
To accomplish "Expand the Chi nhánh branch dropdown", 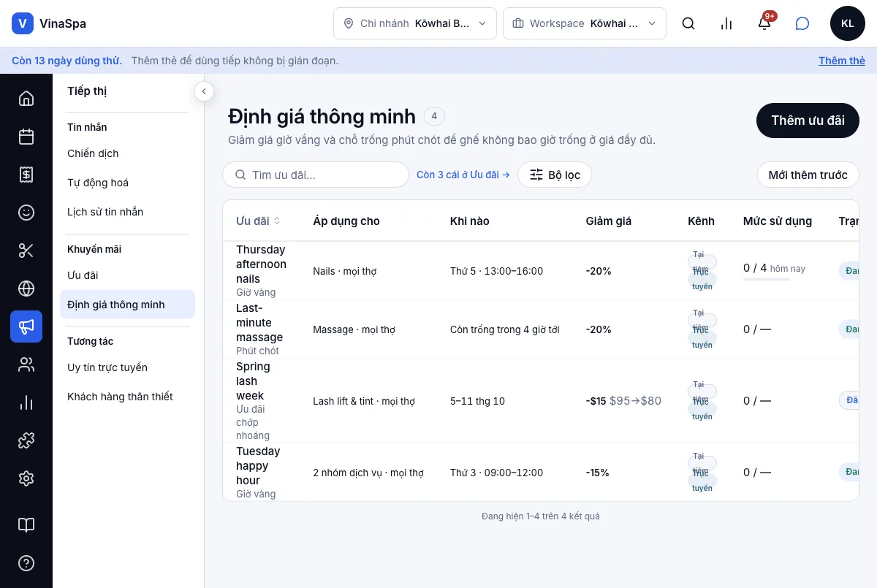I will [x=415, y=23].
